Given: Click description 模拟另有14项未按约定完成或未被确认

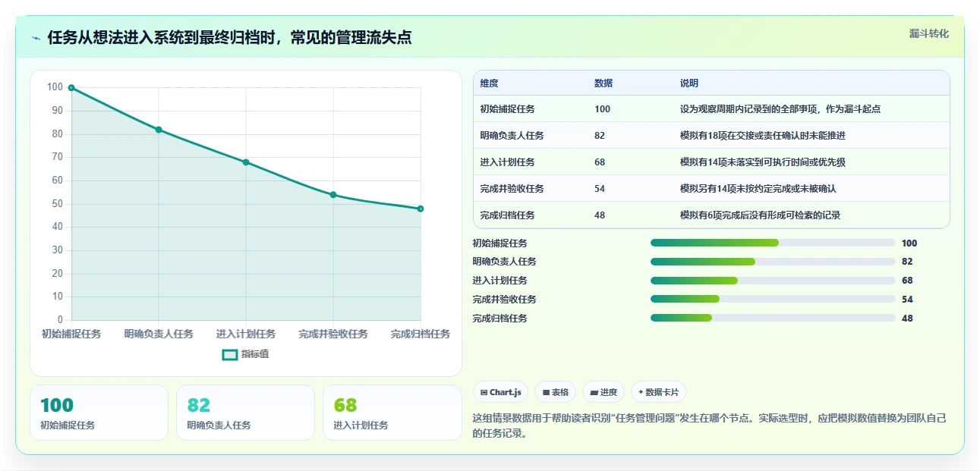Looking at the screenshot, I should coord(758,189).
